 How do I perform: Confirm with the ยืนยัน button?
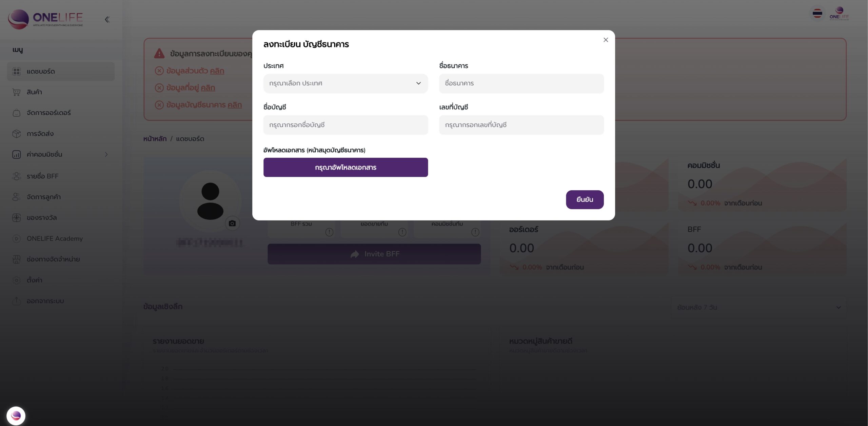(x=585, y=199)
